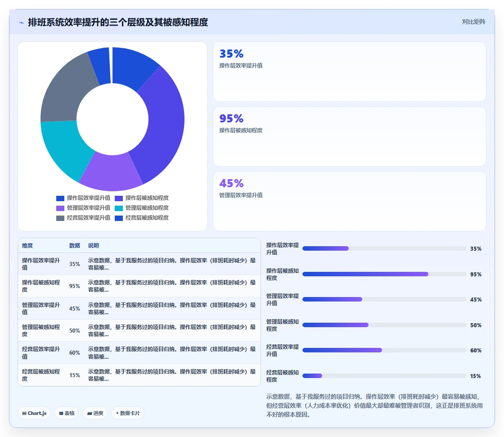Click the 60% progress bar for 经营层效率提升值
The image size is (504, 437).
[384, 350]
